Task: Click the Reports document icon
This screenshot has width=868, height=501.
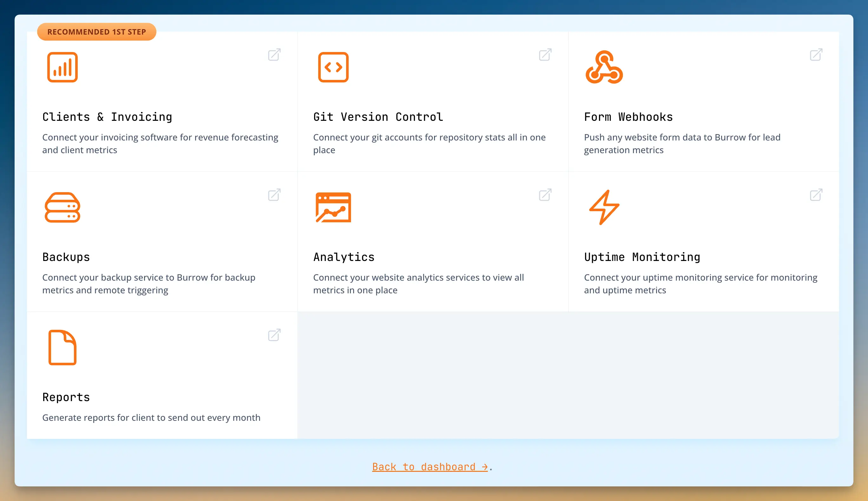Action: pos(62,347)
